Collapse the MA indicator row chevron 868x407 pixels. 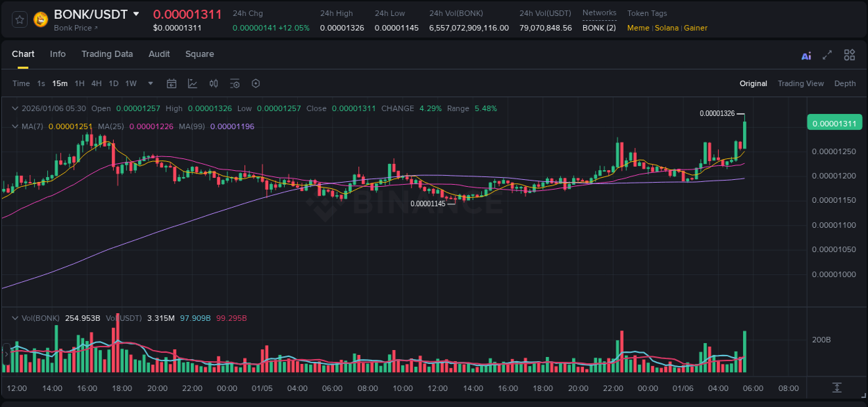click(x=15, y=126)
